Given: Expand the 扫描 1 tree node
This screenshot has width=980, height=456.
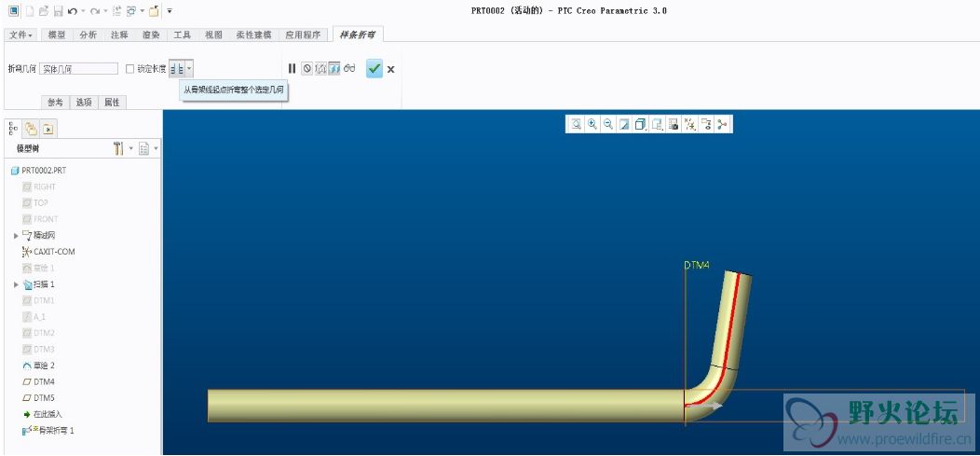Looking at the screenshot, I should pos(16,284).
